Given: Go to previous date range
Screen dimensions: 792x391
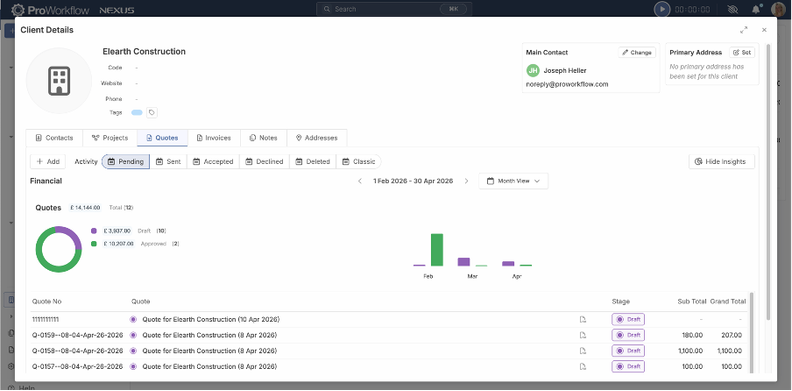Looking at the screenshot, I should click(360, 181).
